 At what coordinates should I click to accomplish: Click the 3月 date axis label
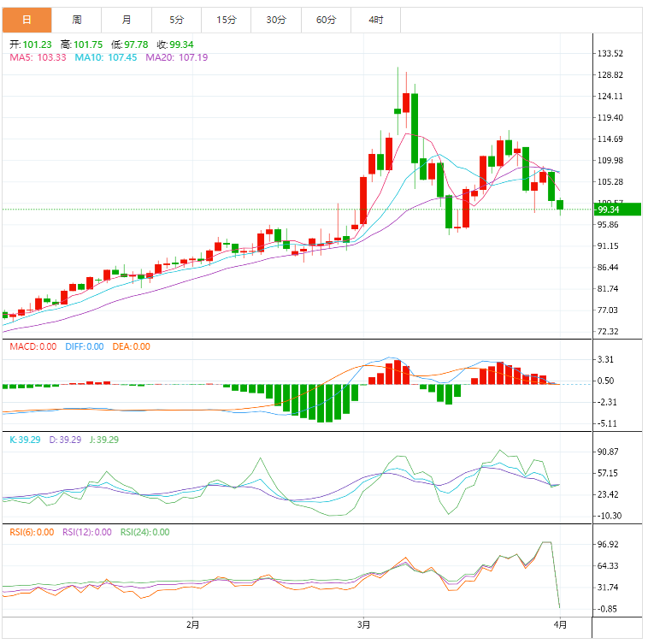363,624
